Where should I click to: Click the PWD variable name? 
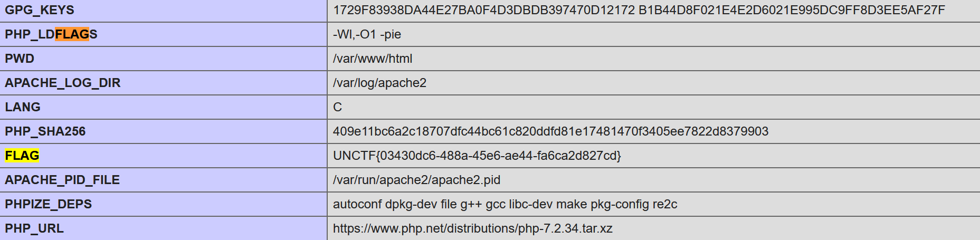[20, 59]
